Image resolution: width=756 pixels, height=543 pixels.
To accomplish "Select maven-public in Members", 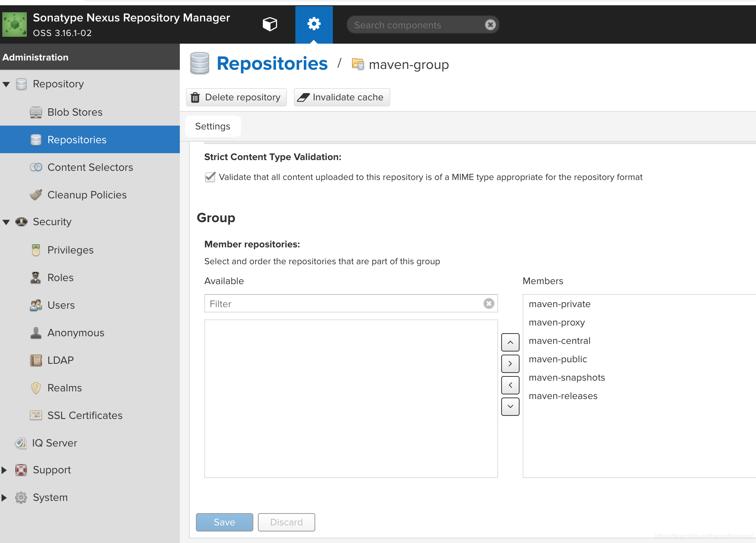I will 639,359.
